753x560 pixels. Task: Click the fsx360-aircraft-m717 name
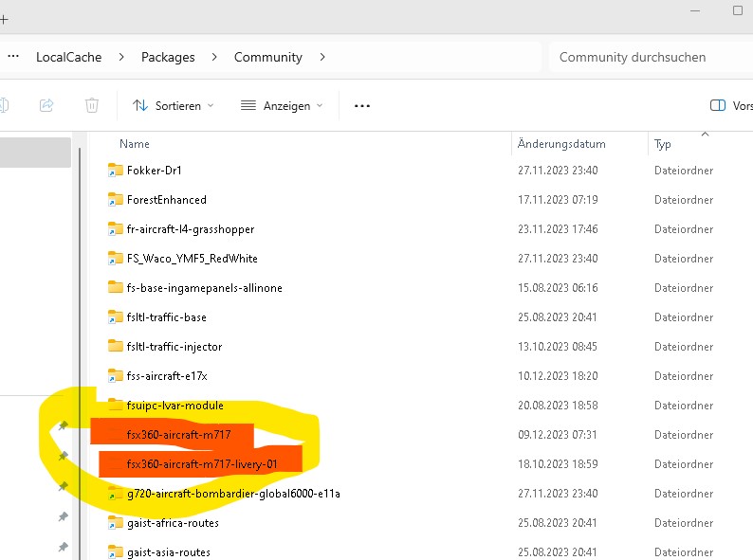click(178, 435)
